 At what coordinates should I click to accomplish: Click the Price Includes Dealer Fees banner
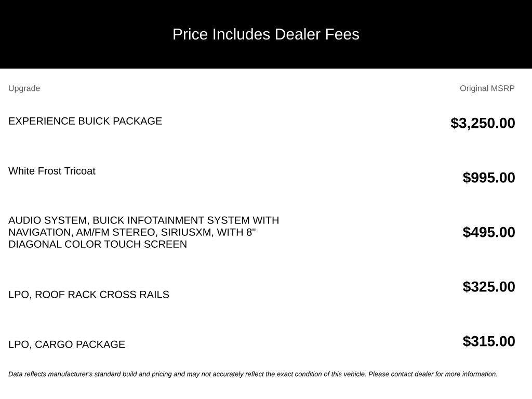point(266,34)
